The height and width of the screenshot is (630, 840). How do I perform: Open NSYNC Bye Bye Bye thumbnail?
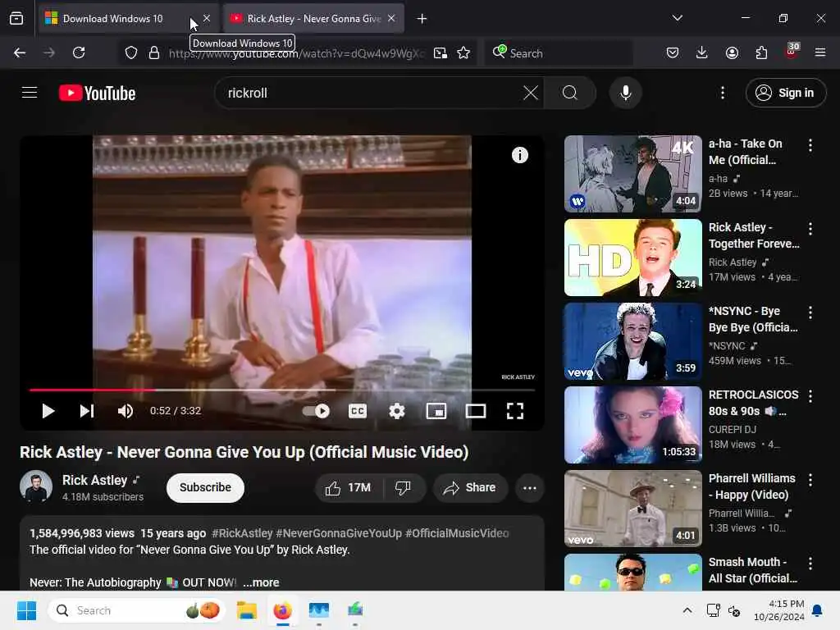coord(632,341)
